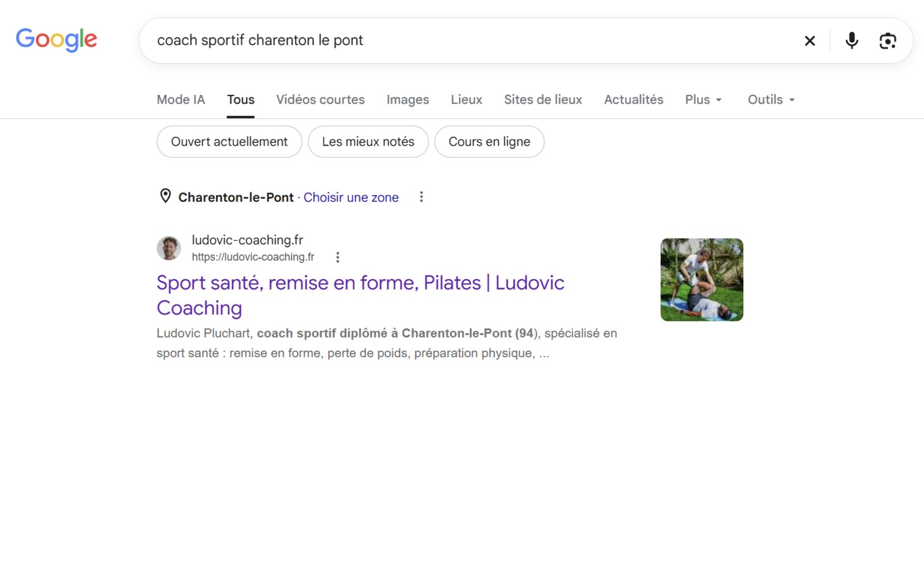This screenshot has height=578, width=924.
Task: Open three-dot options for ludovic-coaching.fr result
Action: point(337,257)
